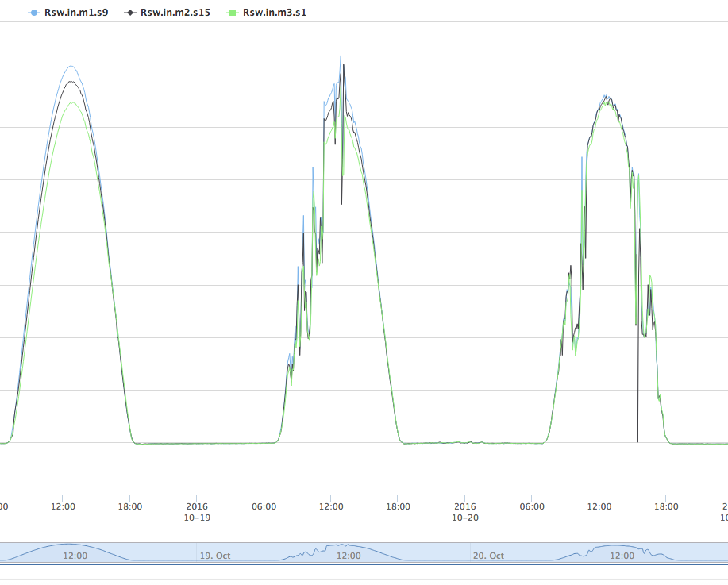Click the green square legend marker
728x585 pixels.
click(232, 13)
